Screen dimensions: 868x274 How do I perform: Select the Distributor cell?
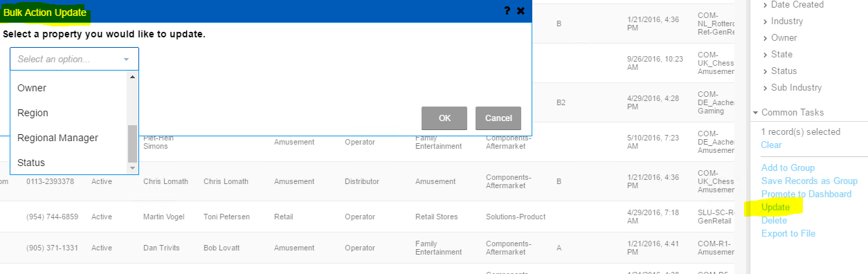pos(362,181)
